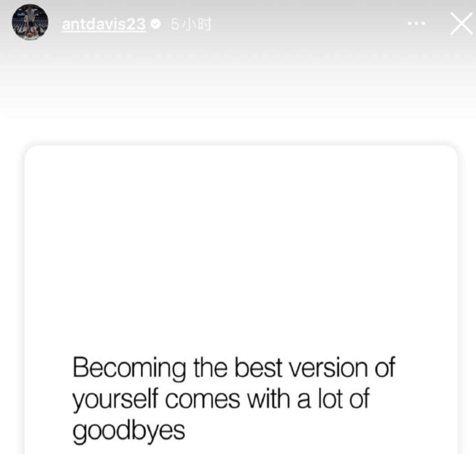Click the verified badge beside antdavis23
The width and height of the screenshot is (476, 454).
coord(156,24)
